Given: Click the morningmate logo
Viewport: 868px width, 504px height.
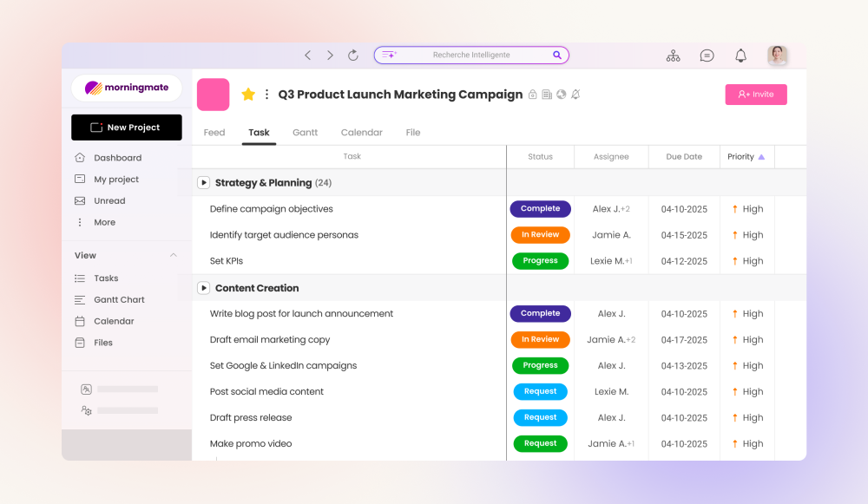Looking at the screenshot, I should click(127, 88).
